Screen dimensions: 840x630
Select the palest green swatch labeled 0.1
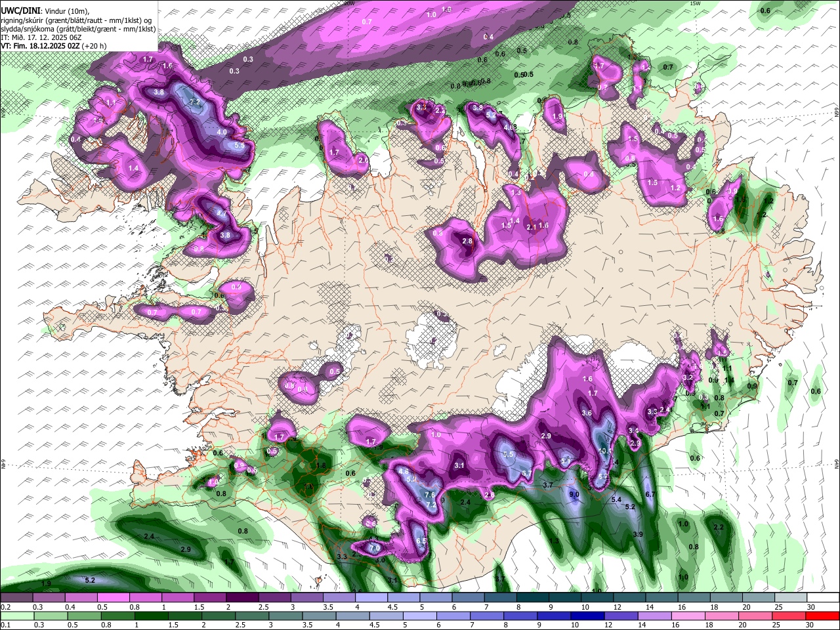point(16,616)
